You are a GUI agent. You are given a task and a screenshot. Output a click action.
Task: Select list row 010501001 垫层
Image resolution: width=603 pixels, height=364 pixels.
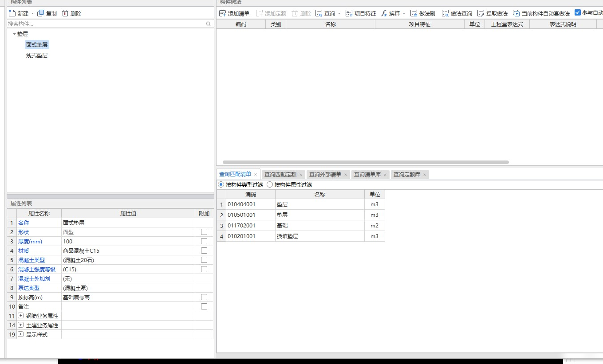[x=301, y=215]
